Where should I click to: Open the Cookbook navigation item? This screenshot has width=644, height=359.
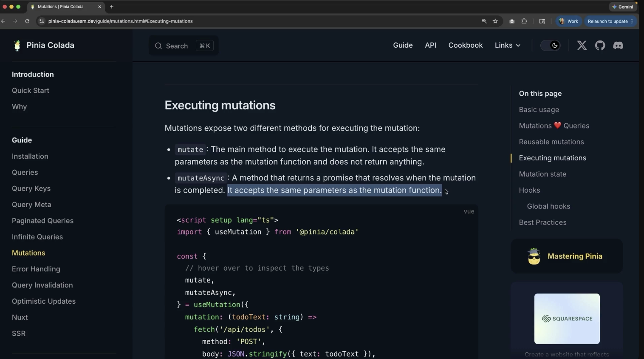pos(466,46)
